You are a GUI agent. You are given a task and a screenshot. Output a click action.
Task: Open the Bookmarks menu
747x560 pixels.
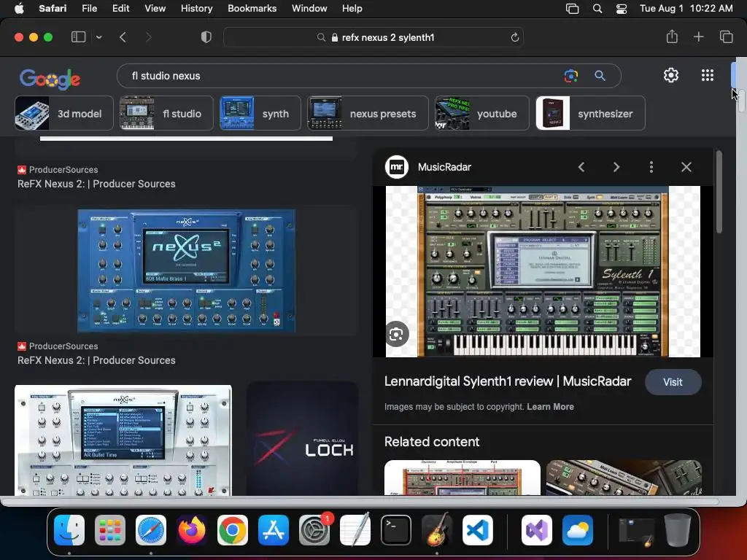tap(252, 8)
